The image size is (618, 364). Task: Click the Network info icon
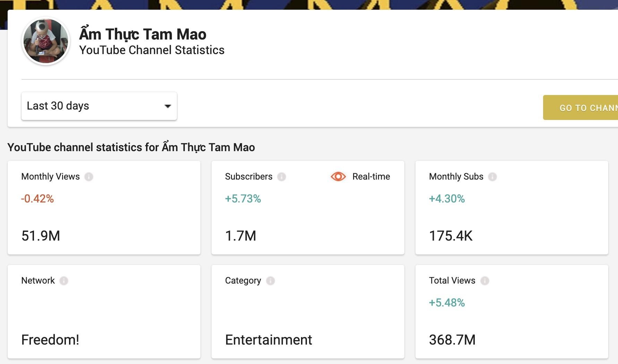coord(64,281)
